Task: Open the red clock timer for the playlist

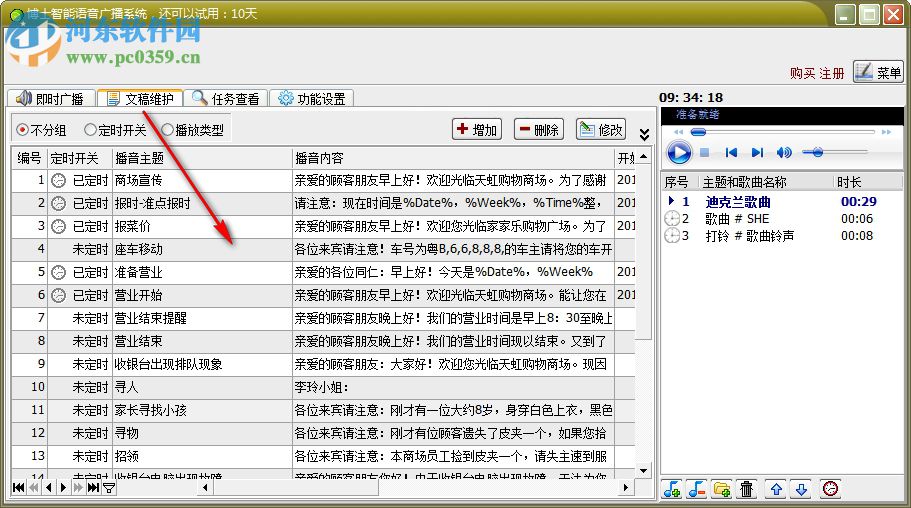Action: (x=830, y=489)
